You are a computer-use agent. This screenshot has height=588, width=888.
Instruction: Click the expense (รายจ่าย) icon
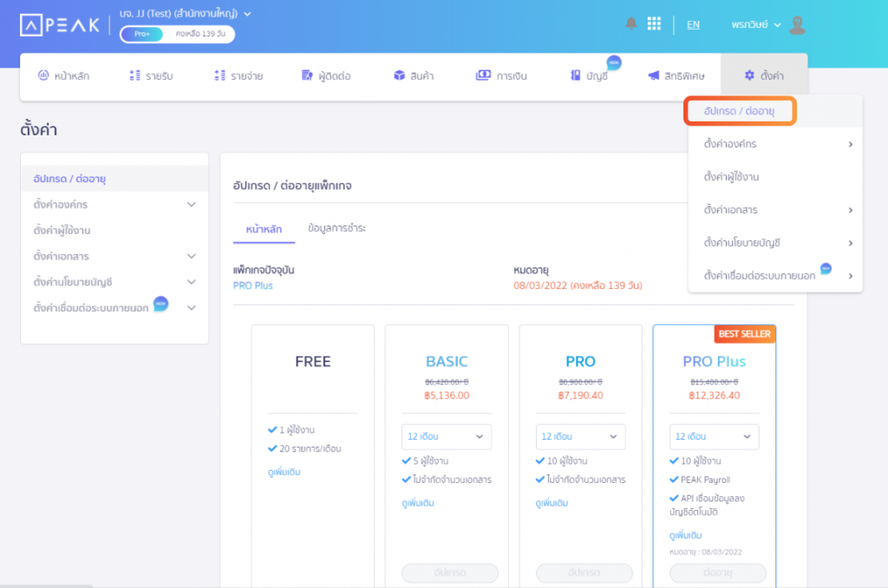[x=219, y=75]
